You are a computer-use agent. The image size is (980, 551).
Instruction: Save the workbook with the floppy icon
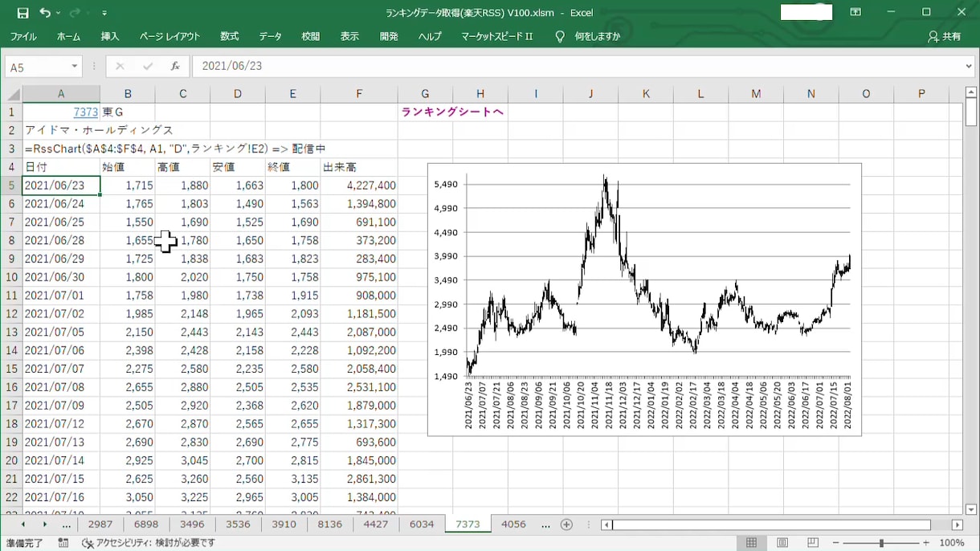pos(22,13)
